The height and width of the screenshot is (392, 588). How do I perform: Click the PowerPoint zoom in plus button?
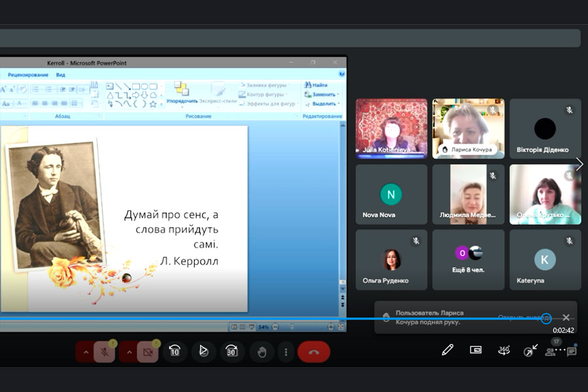coord(331,327)
